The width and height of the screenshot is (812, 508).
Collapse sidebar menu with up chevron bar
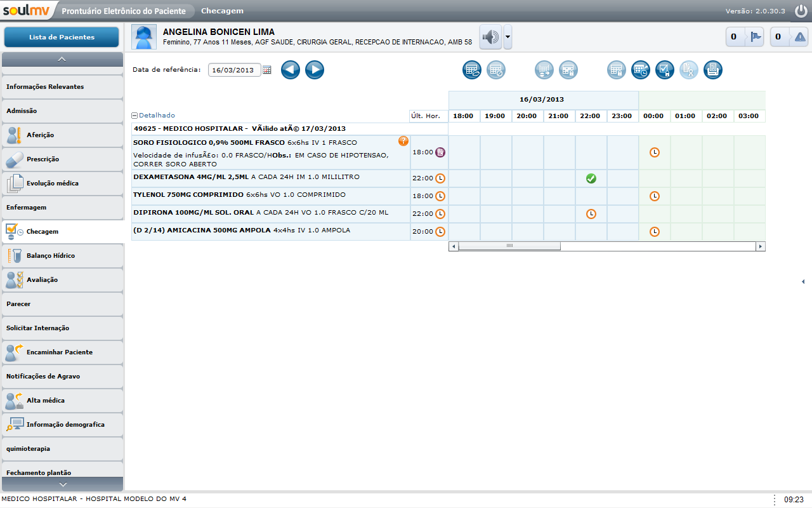(62, 59)
